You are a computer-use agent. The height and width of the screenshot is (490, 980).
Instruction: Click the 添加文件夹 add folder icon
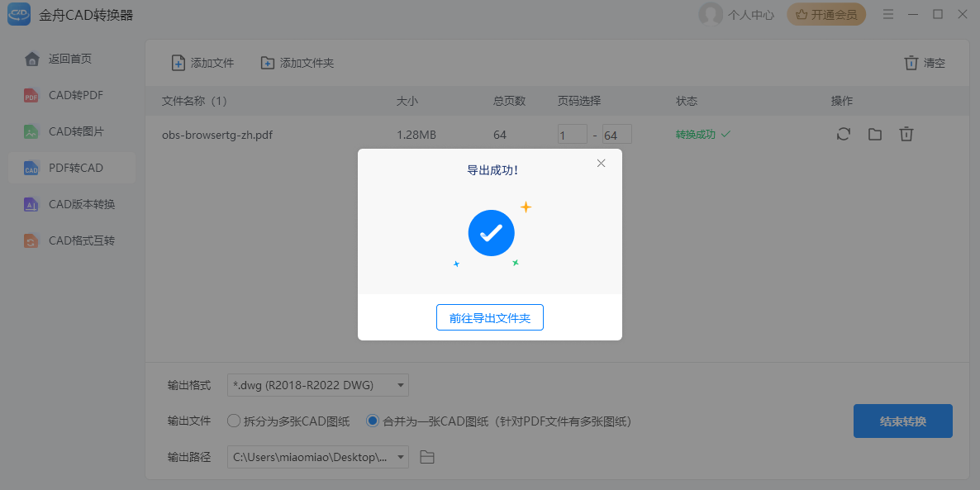coord(267,63)
